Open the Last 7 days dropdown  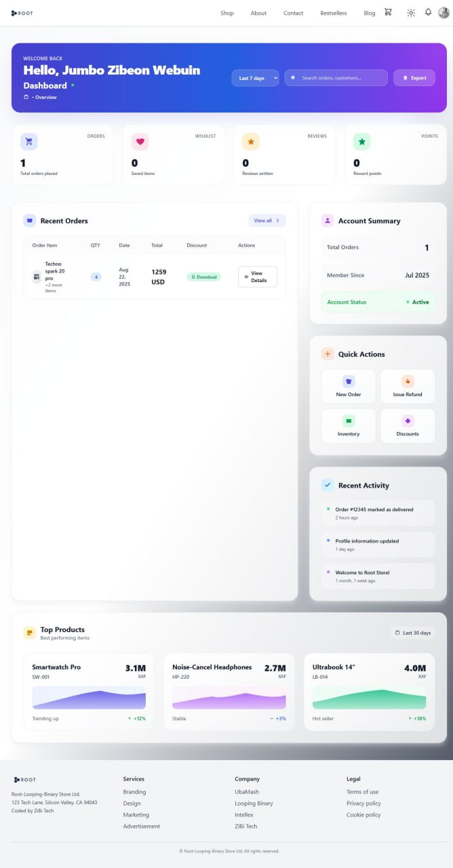255,78
